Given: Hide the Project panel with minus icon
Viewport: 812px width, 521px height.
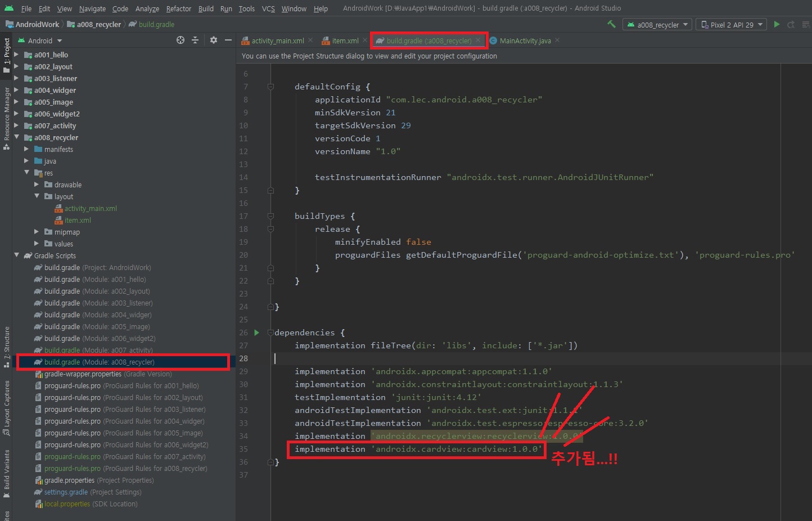Looking at the screenshot, I should coord(228,40).
